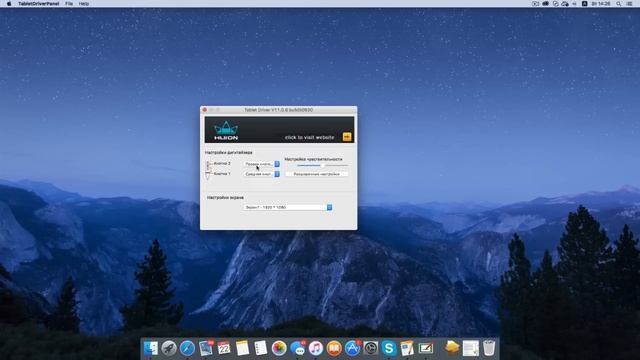
Task: Open Notification Center in menu bar
Action: pyautogui.click(x=630, y=4)
